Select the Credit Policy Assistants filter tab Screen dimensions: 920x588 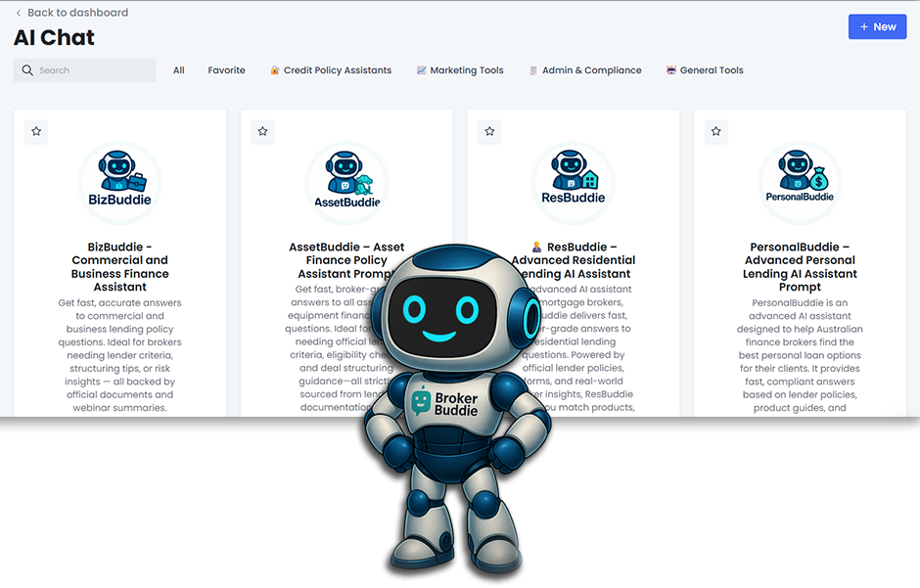tap(331, 70)
